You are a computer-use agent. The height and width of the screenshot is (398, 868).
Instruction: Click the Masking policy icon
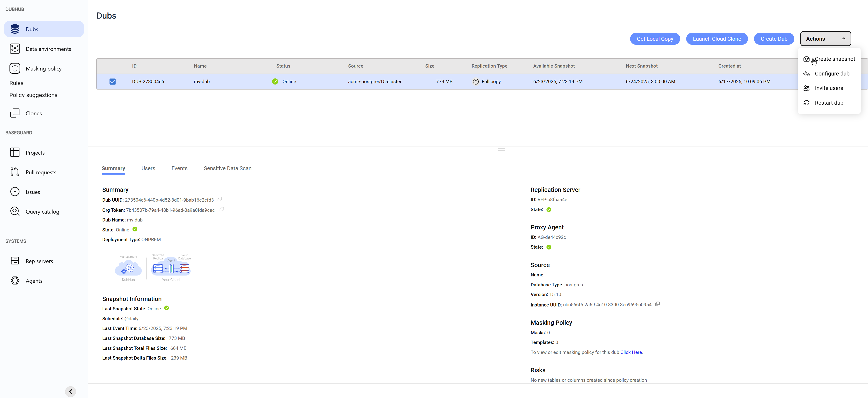coord(15,68)
